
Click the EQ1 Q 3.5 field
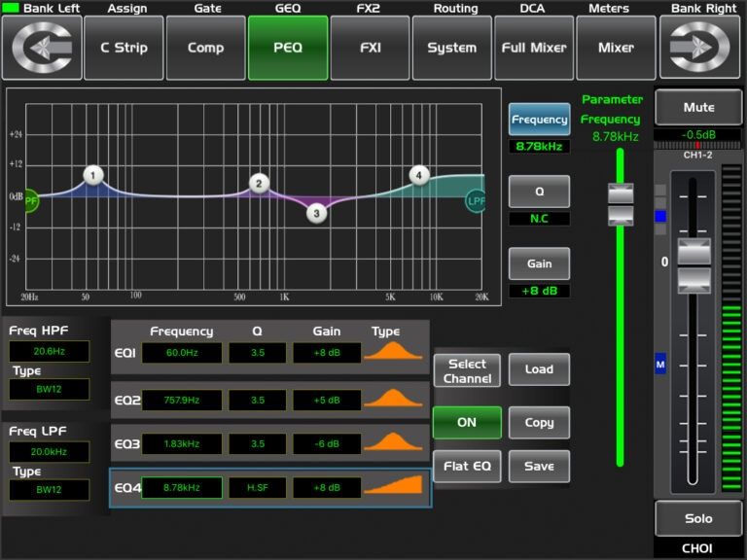coord(258,353)
